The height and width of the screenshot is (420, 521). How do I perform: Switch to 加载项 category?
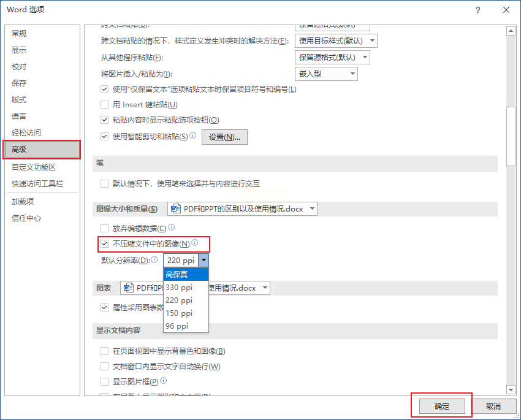42,202
